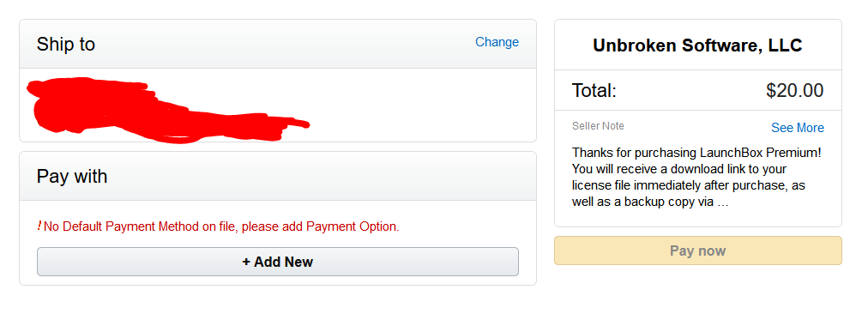This screenshot has width=868, height=326.
Task: Click the Unbroken Software, LLC merchant title
Action: pos(697,45)
